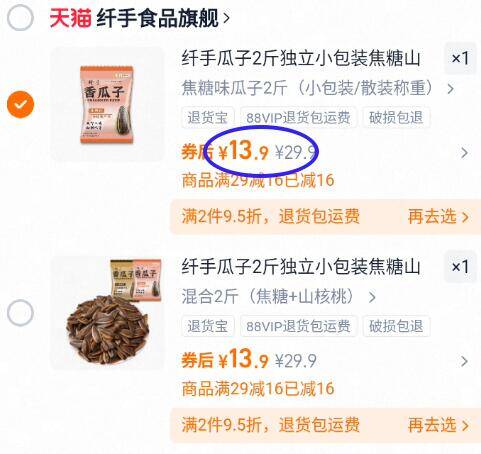Tap second item's 破损包退 tag
Image resolution: width=481 pixels, height=454 pixels.
point(396,326)
